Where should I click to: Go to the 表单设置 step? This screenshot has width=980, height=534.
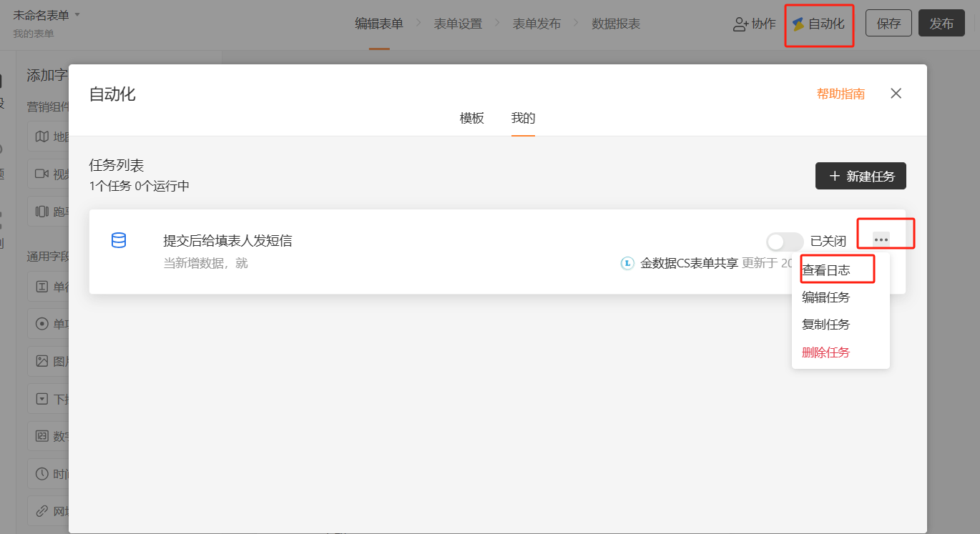458,24
